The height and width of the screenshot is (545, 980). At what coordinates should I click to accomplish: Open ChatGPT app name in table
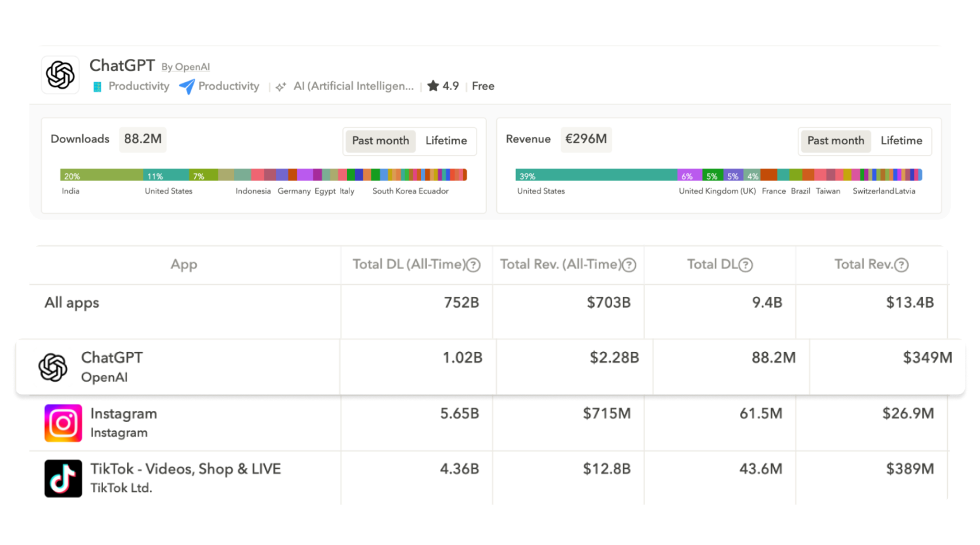[x=112, y=358]
